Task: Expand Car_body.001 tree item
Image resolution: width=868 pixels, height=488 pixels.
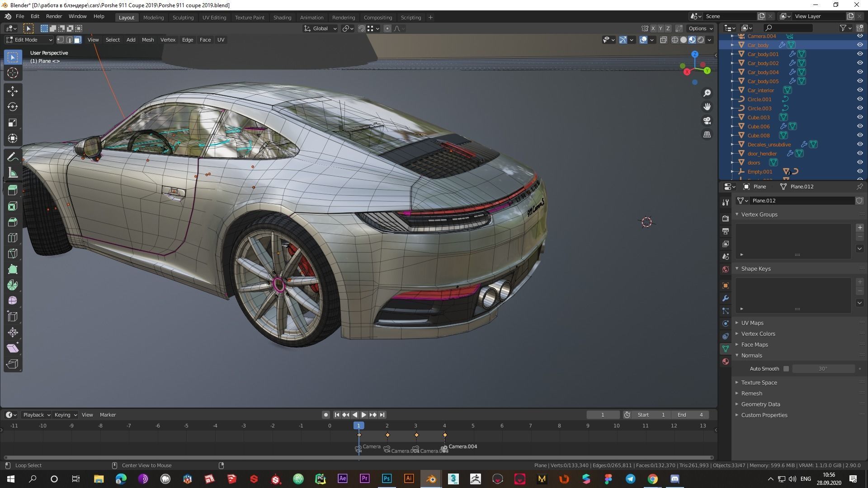Action: [x=732, y=54]
